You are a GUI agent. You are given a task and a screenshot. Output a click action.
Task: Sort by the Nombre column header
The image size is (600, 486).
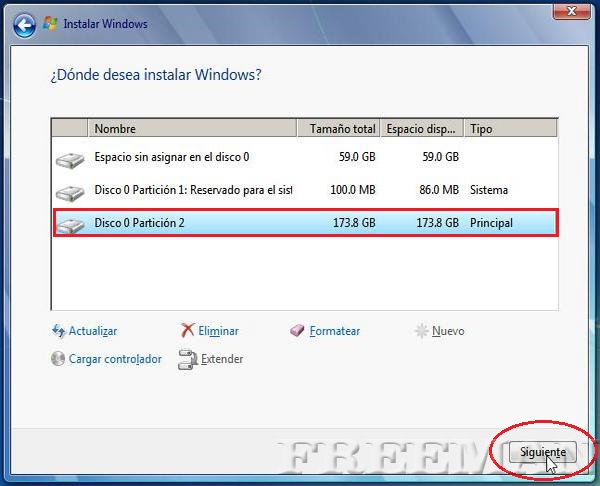point(192,129)
